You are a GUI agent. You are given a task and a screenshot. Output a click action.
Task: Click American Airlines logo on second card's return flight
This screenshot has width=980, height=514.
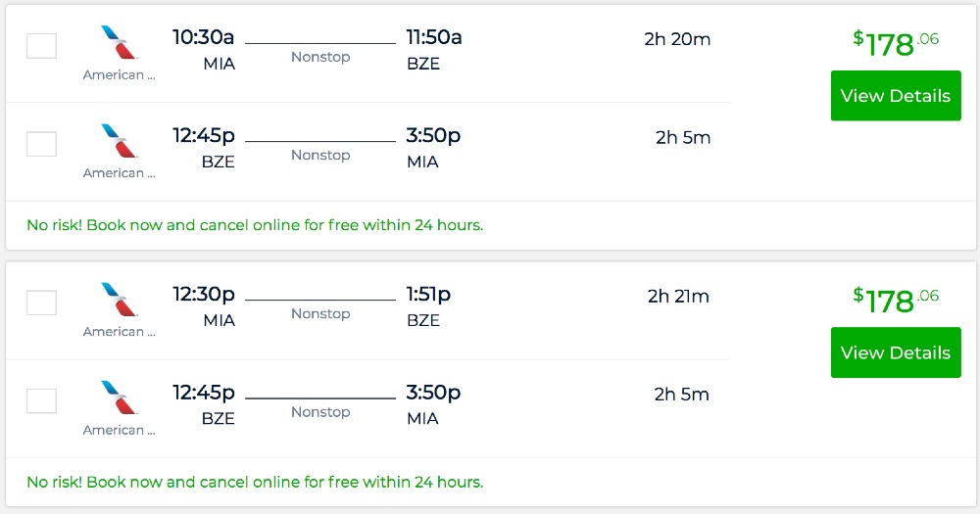click(x=120, y=399)
